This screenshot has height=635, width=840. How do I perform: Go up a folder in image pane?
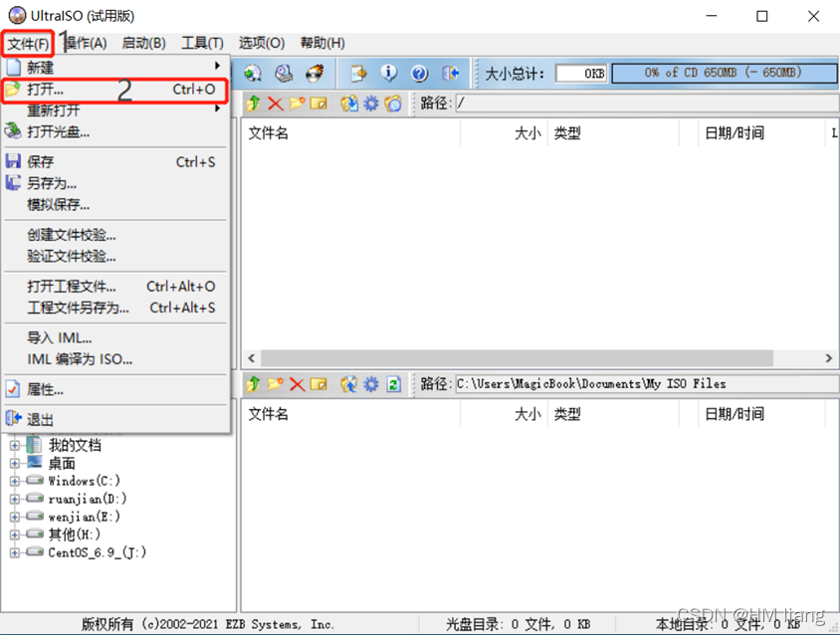[253, 103]
